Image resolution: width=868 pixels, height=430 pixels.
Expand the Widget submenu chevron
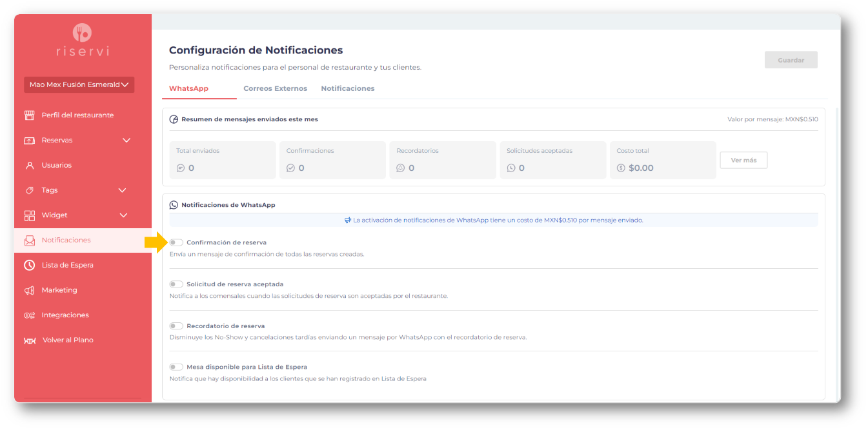click(123, 215)
